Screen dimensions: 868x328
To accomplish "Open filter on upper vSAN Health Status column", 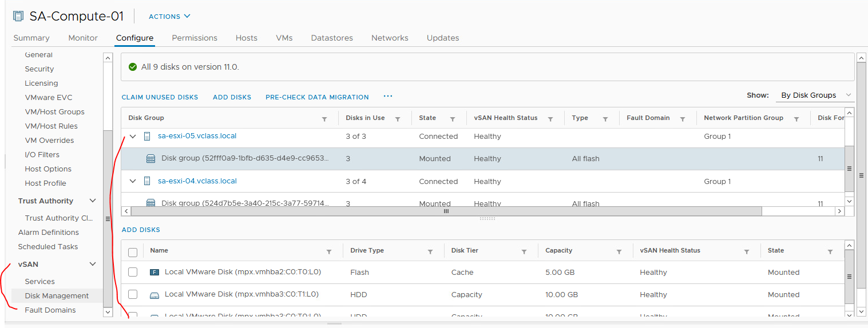I will tap(550, 119).
